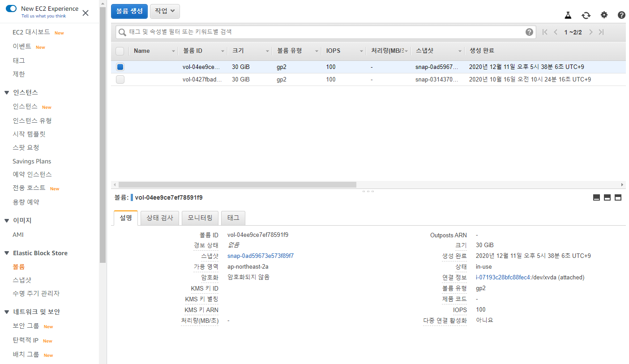The height and width of the screenshot is (364, 629).
Task: Open 이벤트 in sidebar
Action: [x=22, y=47]
